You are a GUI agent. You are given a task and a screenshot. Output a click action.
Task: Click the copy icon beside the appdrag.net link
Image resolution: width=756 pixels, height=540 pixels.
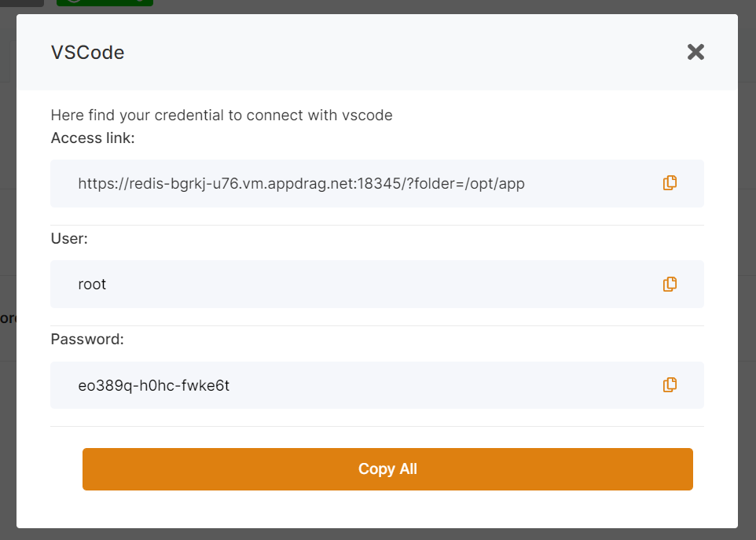coord(670,182)
